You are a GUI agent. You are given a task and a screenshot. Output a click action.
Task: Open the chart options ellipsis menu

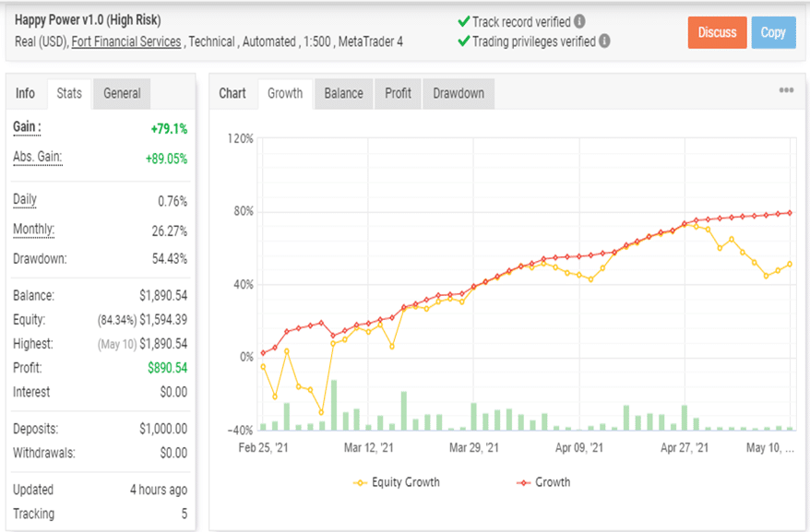pos(786,89)
